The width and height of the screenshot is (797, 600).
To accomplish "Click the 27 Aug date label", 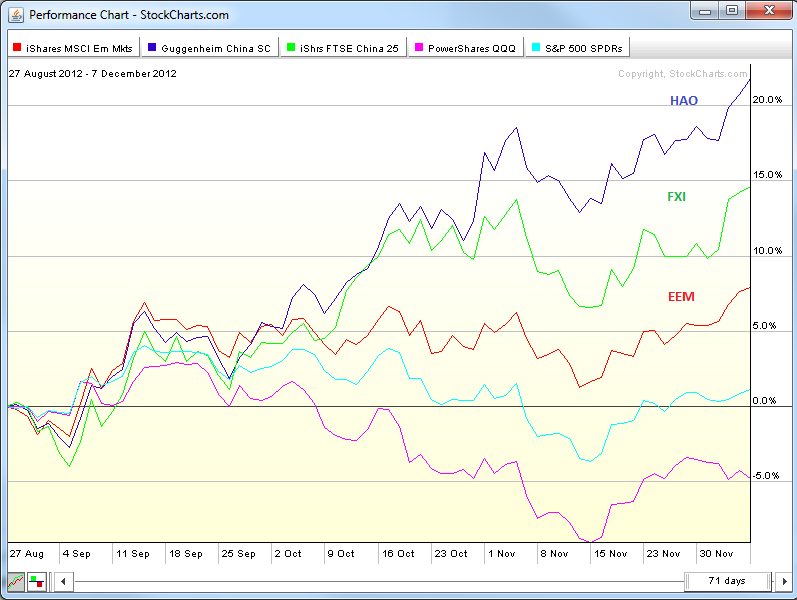I will [27, 554].
